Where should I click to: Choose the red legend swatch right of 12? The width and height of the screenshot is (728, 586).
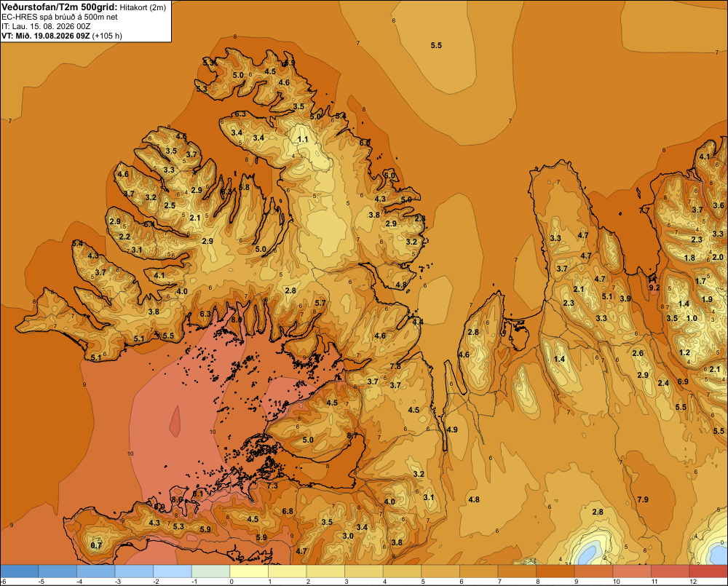coord(708,571)
